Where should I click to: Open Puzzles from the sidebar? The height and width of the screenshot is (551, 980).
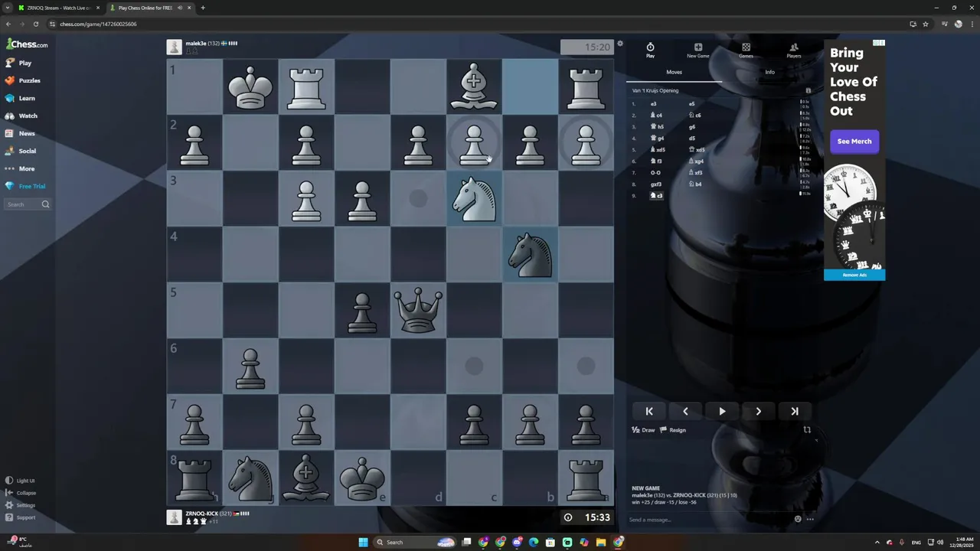coord(23,80)
